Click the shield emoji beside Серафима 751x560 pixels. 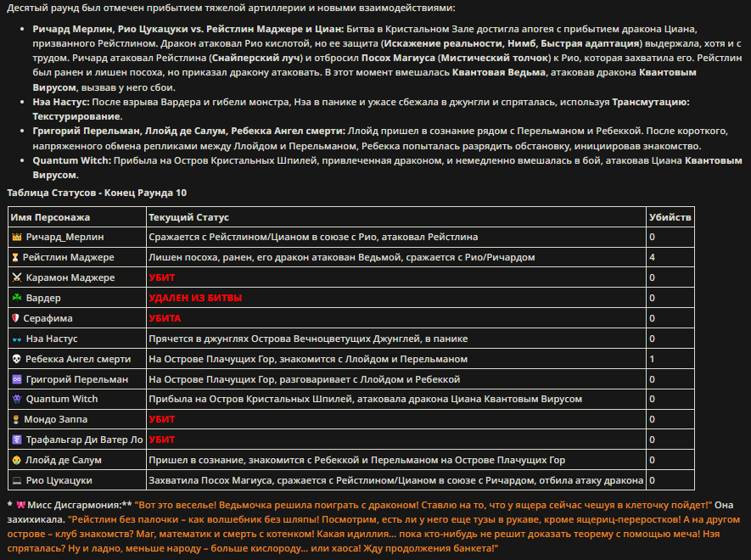pyautogui.click(x=15, y=318)
